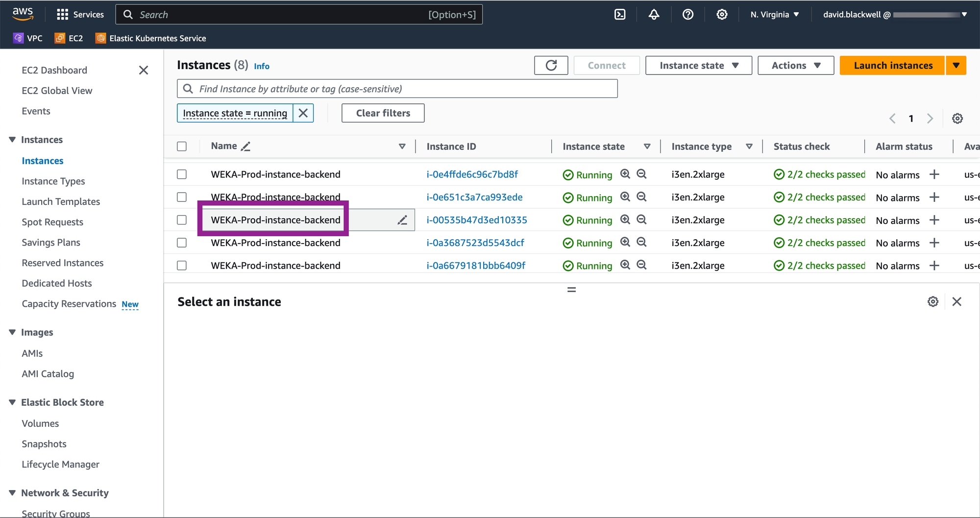
Task: Go to Volumes under Elastic Block Store
Action: click(40, 423)
